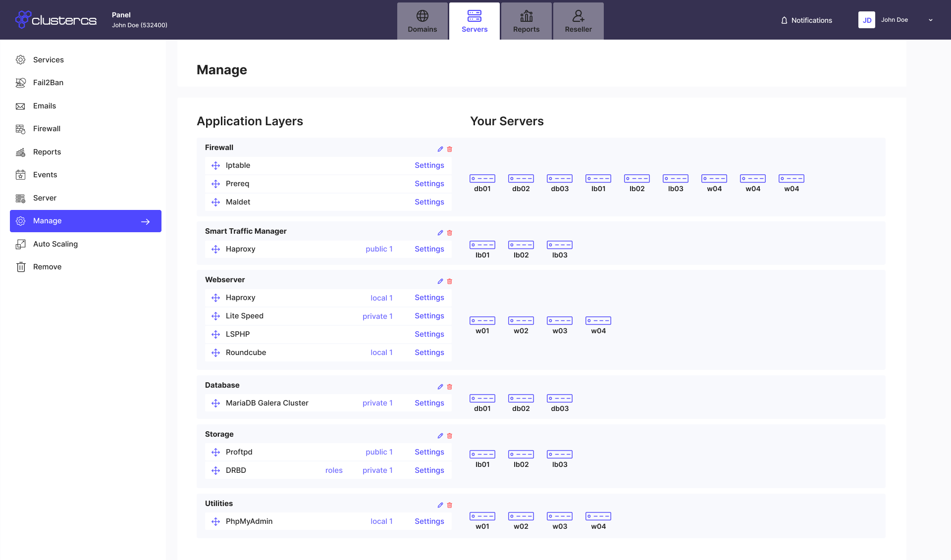Click the trash icon for Storage layer
This screenshot has width=951, height=560.
pyautogui.click(x=450, y=436)
